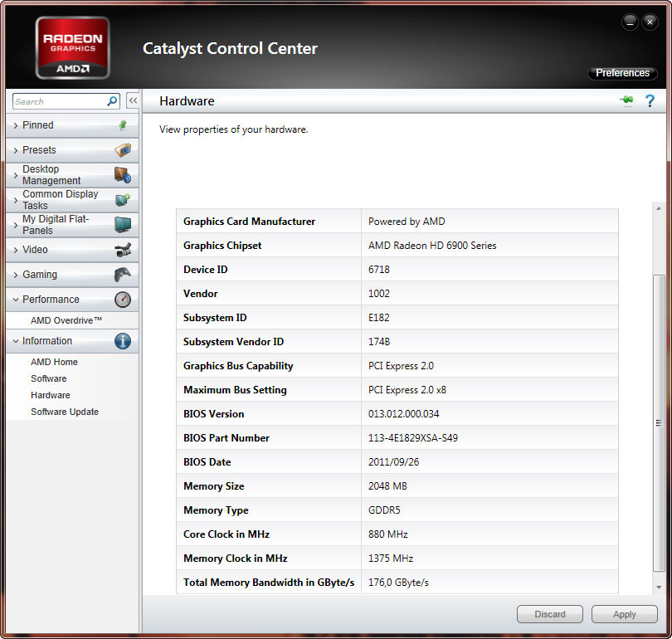Viewport: 672px width, 639px height.
Task: Click the Video camera icon
Action: (123, 250)
